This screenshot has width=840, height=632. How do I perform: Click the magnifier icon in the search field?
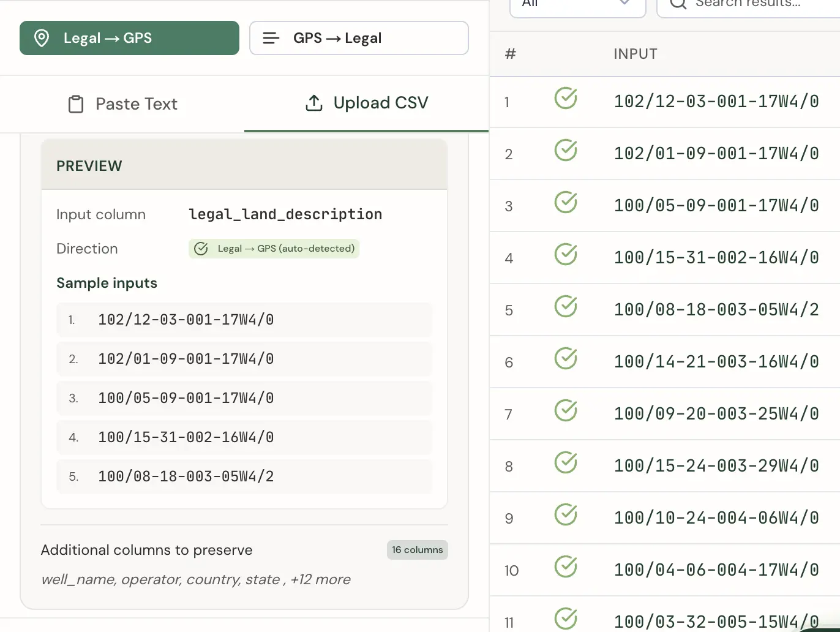(x=677, y=4)
